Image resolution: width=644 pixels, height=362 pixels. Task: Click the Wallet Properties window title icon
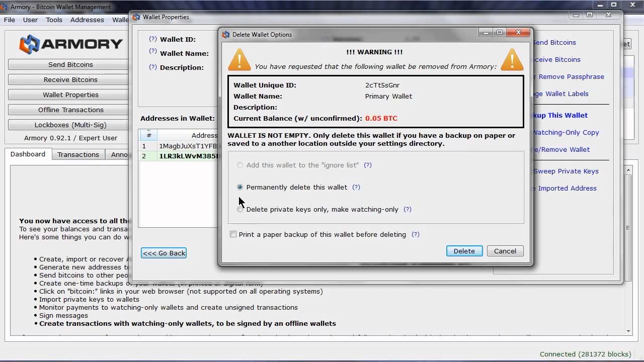tap(136, 17)
